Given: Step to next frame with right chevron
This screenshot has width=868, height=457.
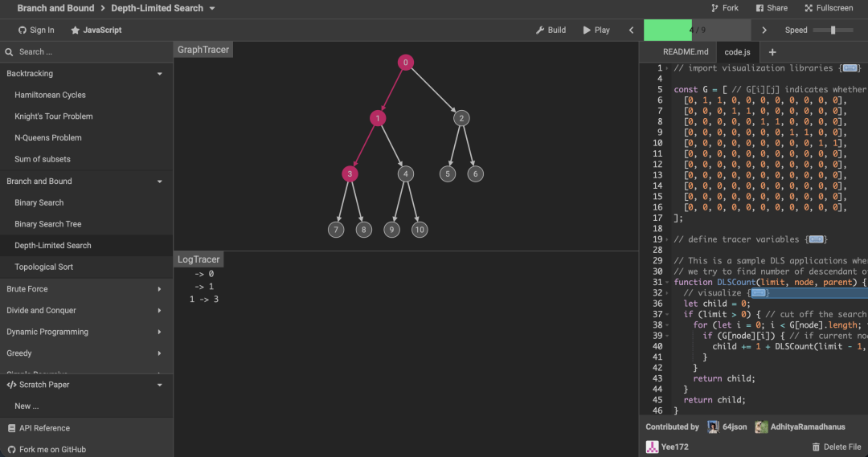Looking at the screenshot, I should point(764,31).
